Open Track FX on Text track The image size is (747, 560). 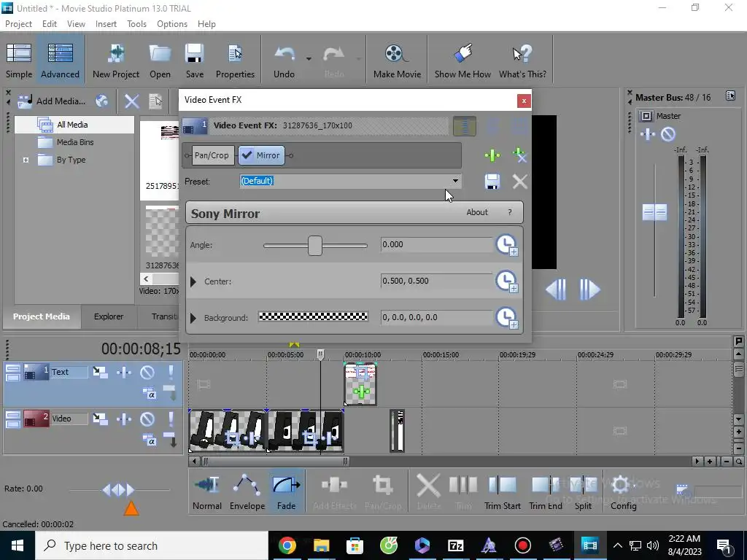click(x=124, y=372)
